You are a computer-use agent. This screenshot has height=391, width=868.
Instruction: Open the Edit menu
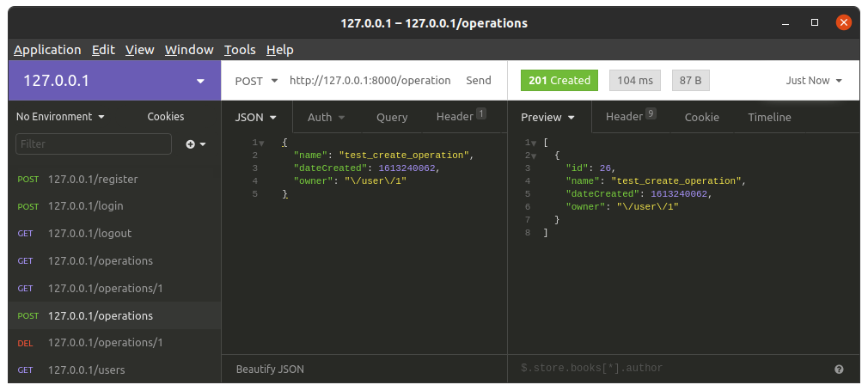(103, 50)
